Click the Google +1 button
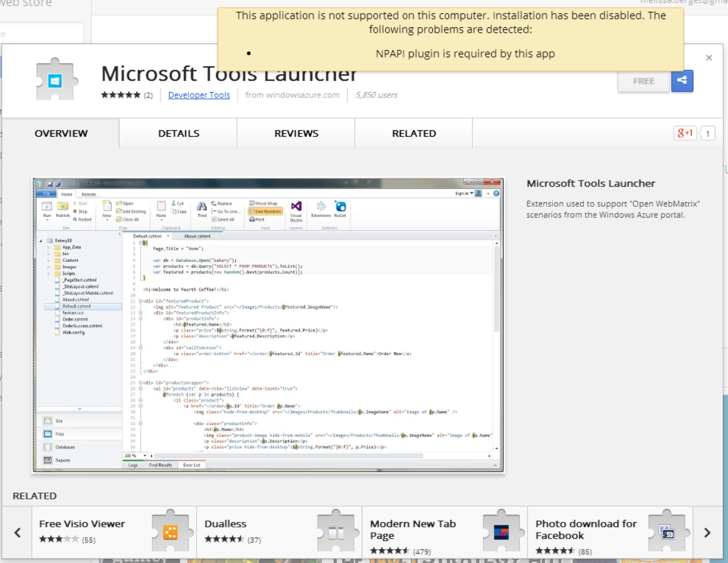The width and height of the screenshot is (728, 563). pos(685,133)
